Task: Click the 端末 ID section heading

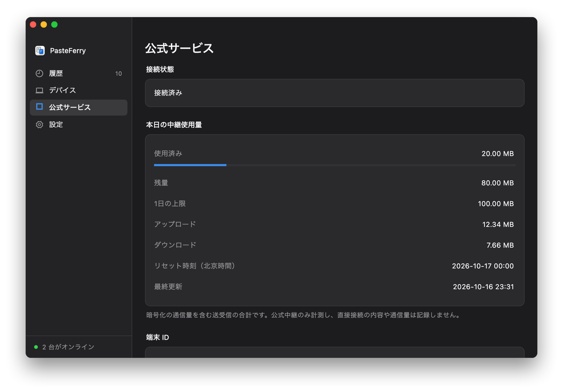Action: click(x=158, y=337)
